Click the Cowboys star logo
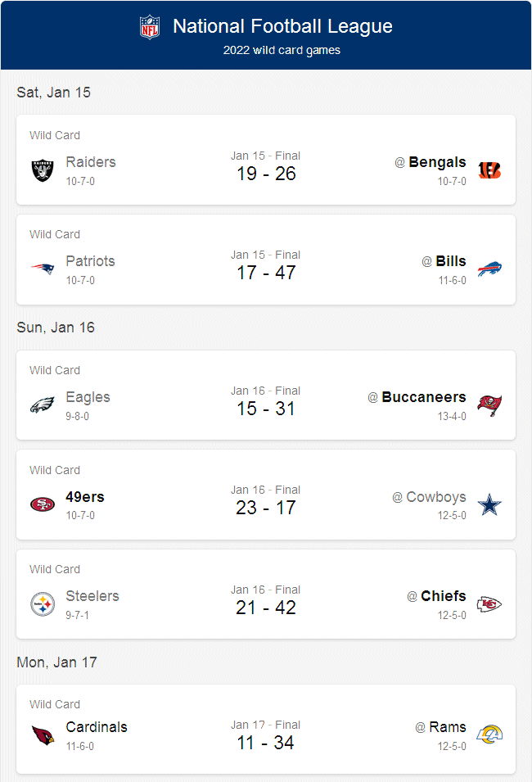The width and height of the screenshot is (532, 782). [489, 502]
